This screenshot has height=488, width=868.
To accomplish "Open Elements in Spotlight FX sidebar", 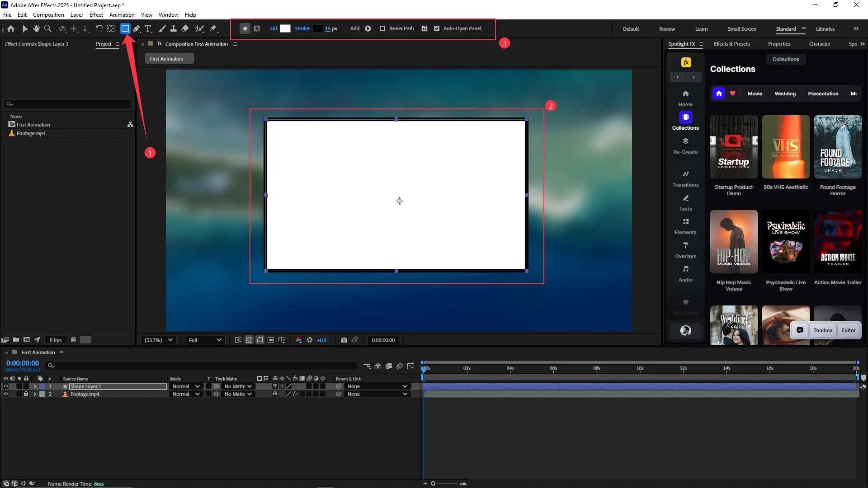I will (x=685, y=226).
